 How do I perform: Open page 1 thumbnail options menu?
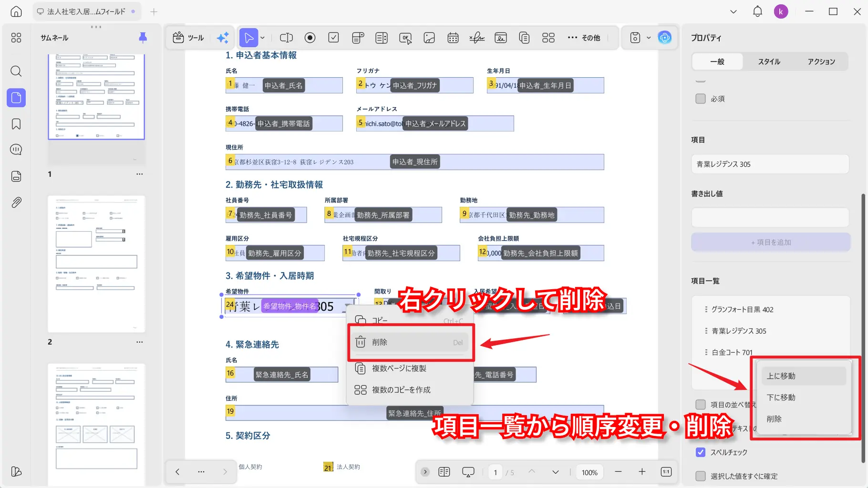pyautogui.click(x=140, y=174)
